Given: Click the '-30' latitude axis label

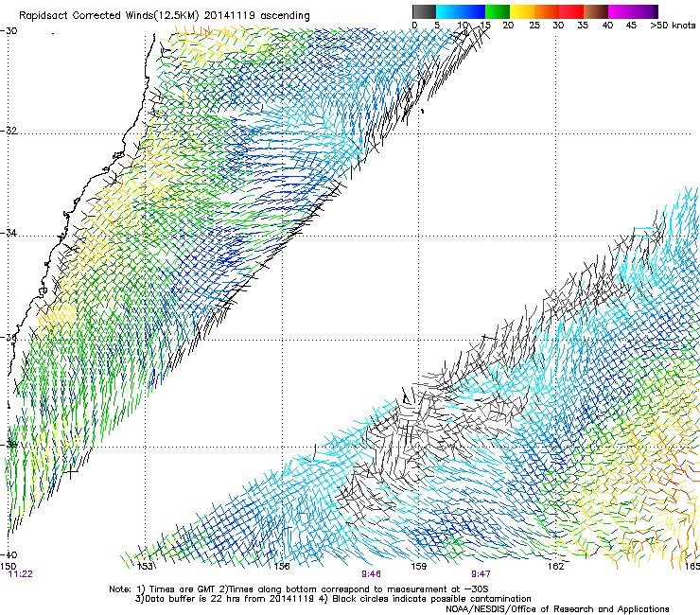Looking at the screenshot, I should click(9, 31).
